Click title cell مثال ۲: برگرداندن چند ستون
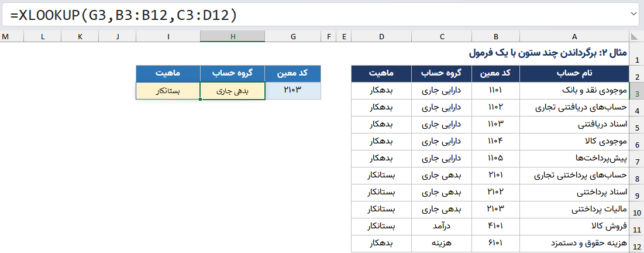This screenshot has height=253, width=644. click(548, 53)
